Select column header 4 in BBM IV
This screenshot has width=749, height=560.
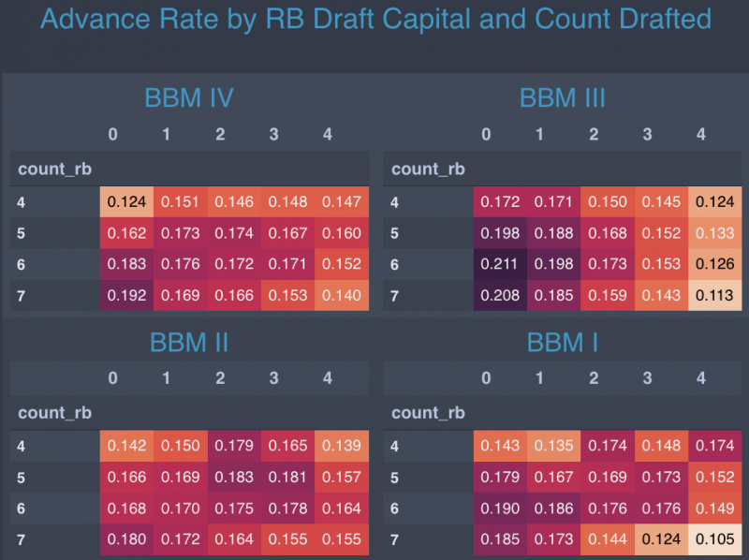point(327,135)
